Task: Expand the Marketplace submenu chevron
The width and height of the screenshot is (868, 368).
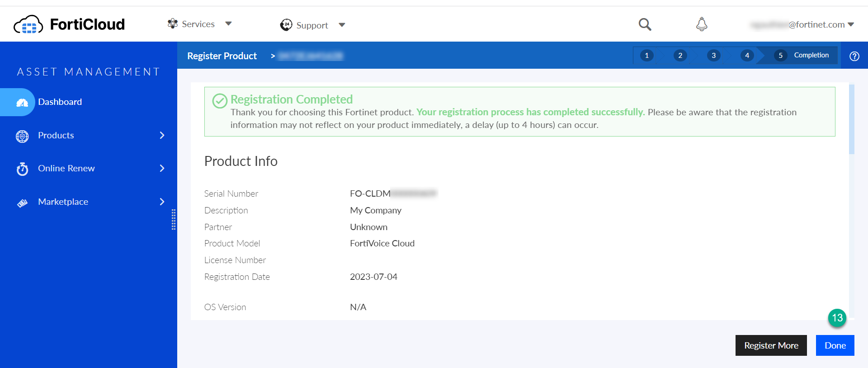Action: 162,202
